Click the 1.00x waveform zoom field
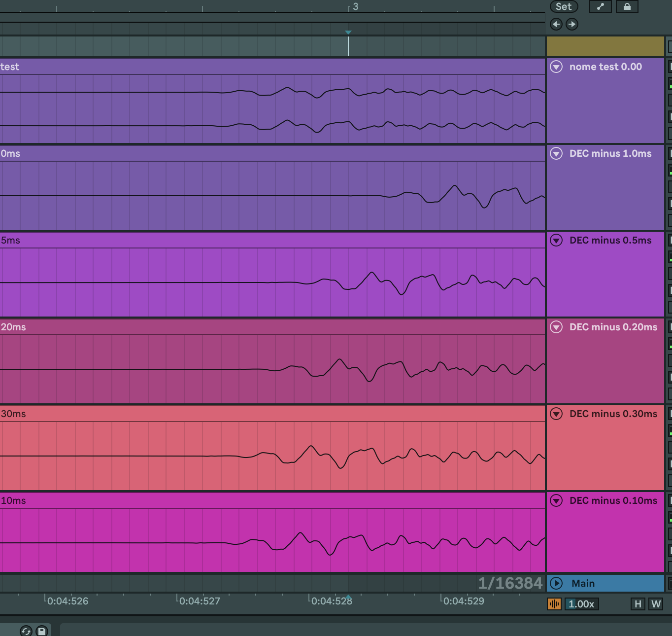Viewport: 672px width, 636px height. point(582,604)
